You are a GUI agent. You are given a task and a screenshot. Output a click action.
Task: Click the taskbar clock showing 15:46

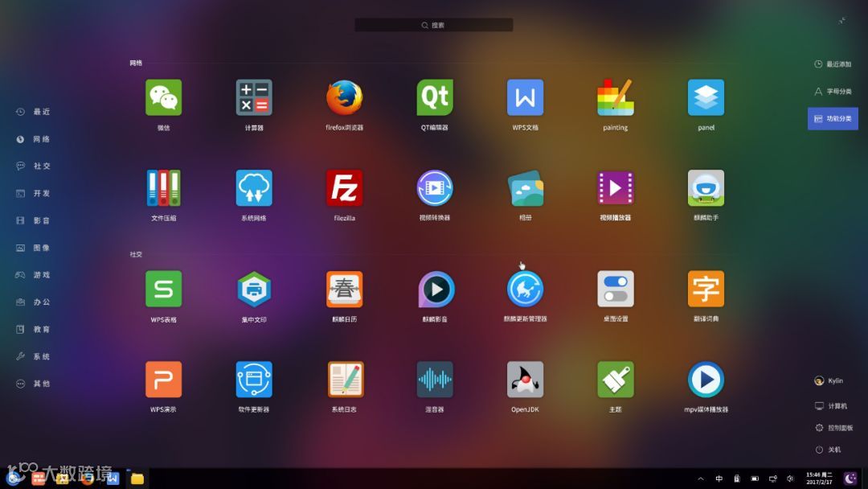[x=819, y=479]
